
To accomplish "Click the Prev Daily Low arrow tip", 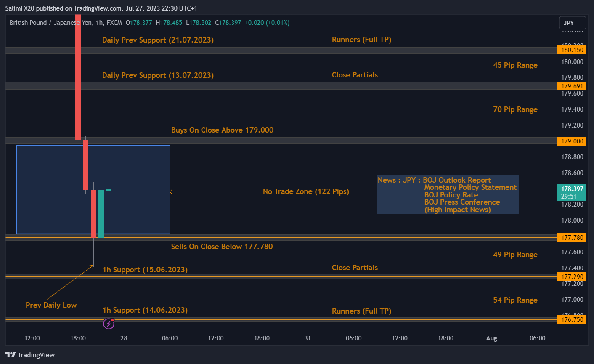I will click(x=92, y=266).
